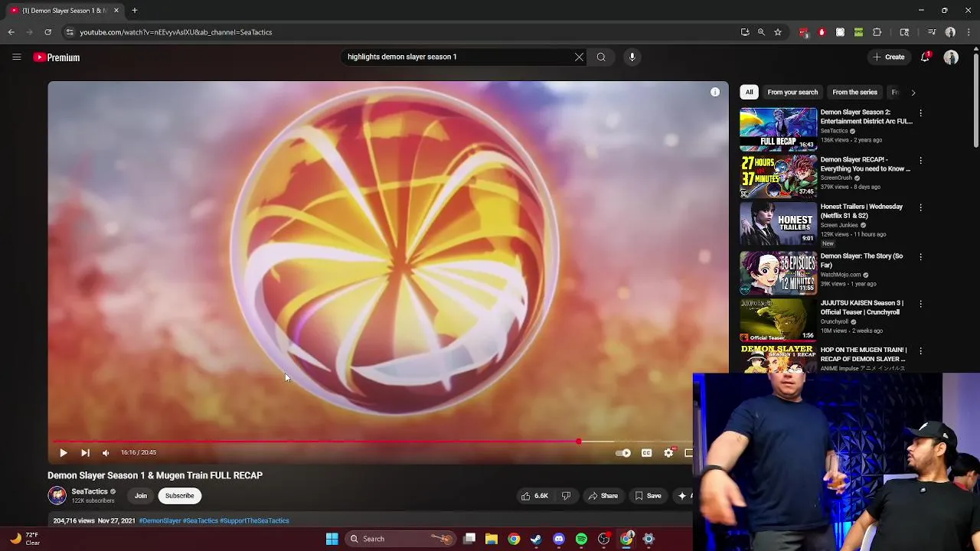The width and height of the screenshot is (980, 551).
Task: Subscribe to SeaTactics
Action: coord(180,496)
